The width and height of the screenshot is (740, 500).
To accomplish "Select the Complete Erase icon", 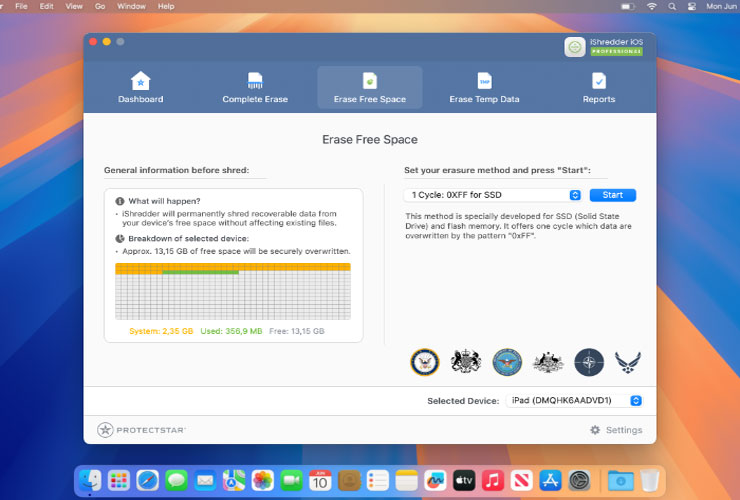I will [255, 81].
